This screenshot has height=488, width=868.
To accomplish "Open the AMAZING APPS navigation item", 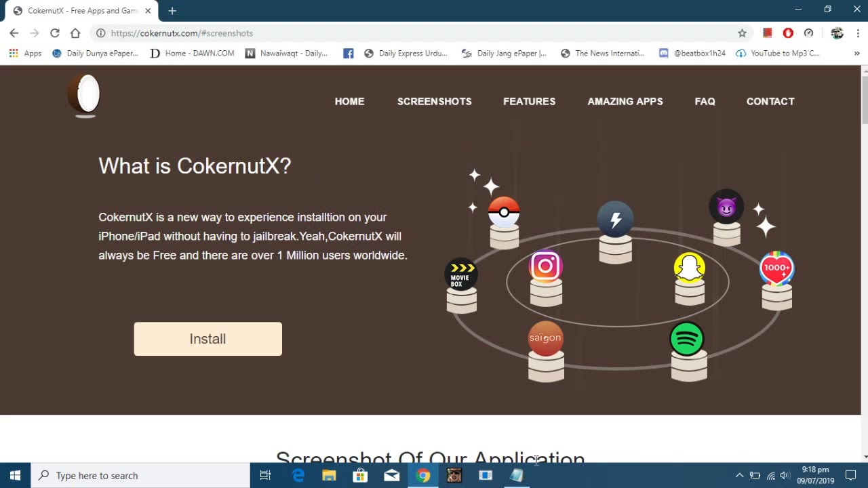I will pyautogui.click(x=625, y=101).
